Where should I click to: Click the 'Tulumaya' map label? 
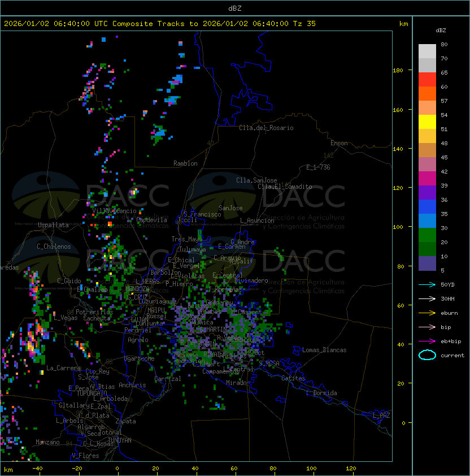click(x=193, y=249)
